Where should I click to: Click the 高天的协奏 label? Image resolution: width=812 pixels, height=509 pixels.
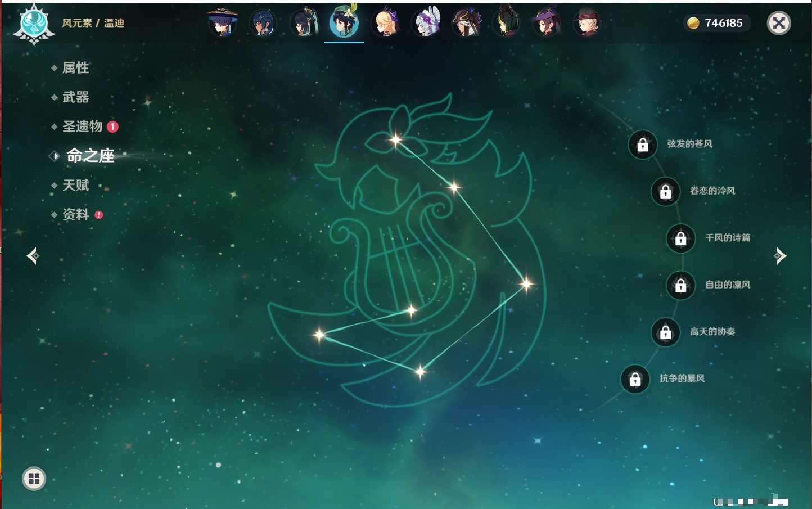point(712,331)
